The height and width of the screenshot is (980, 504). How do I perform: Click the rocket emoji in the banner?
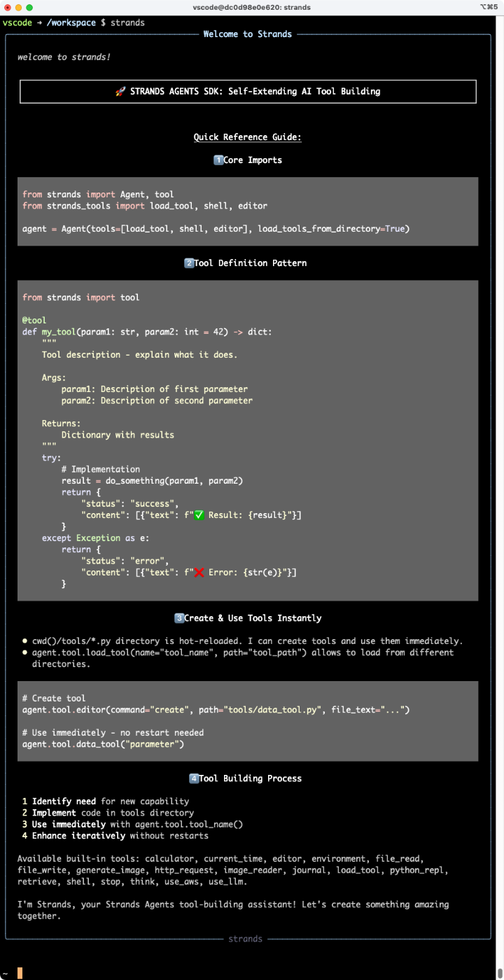tap(120, 91)
